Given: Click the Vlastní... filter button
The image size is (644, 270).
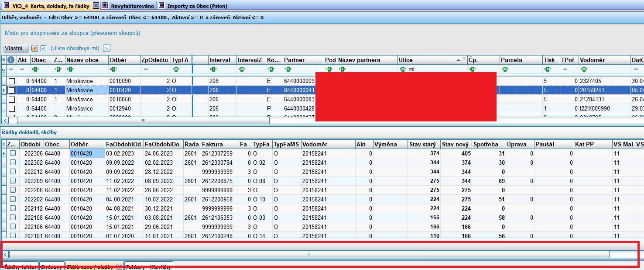Looking at the screenshot, I should 16,48.
